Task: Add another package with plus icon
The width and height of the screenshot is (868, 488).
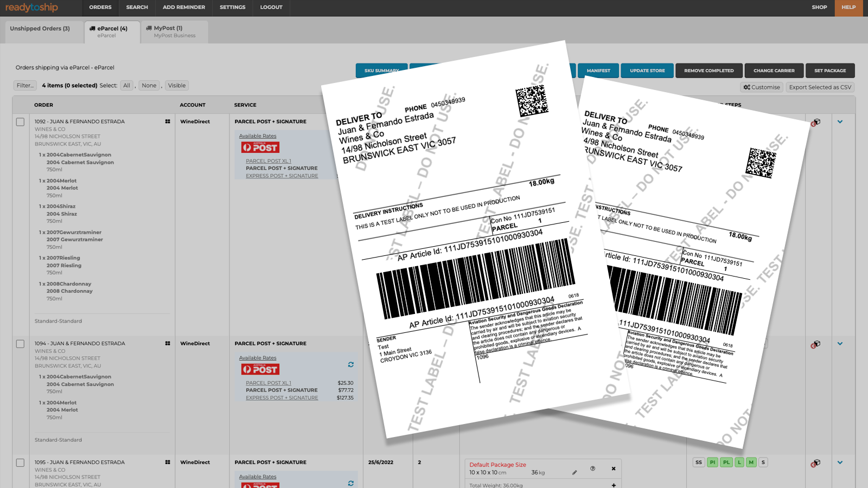Action: [614, 485]
